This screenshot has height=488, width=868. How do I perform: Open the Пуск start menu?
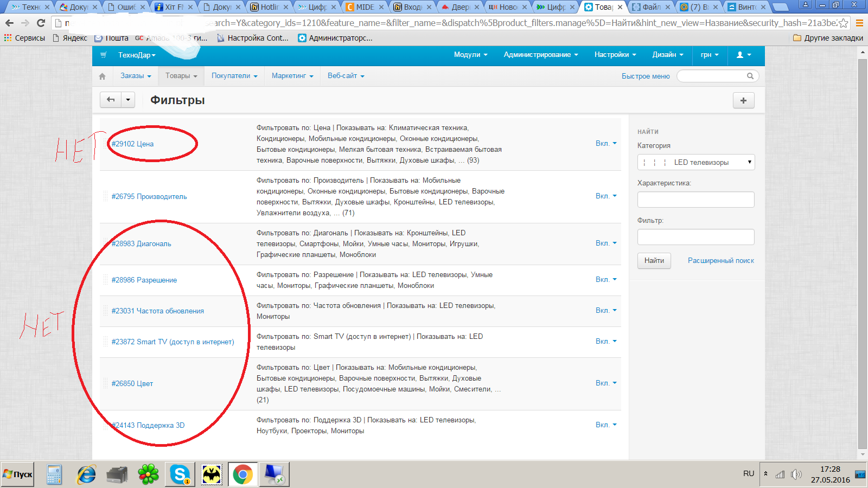[x=17, y=474]
